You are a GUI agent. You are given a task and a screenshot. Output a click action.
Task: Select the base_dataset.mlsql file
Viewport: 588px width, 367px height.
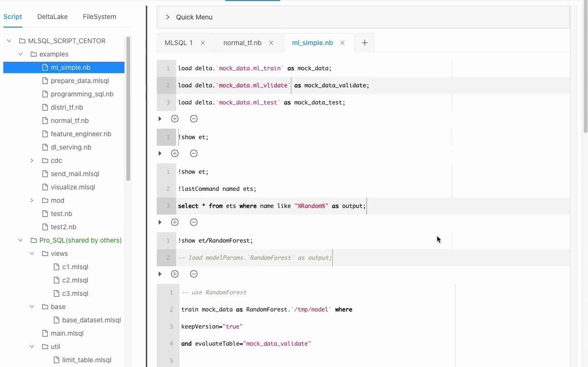click(x=91, y=320)
